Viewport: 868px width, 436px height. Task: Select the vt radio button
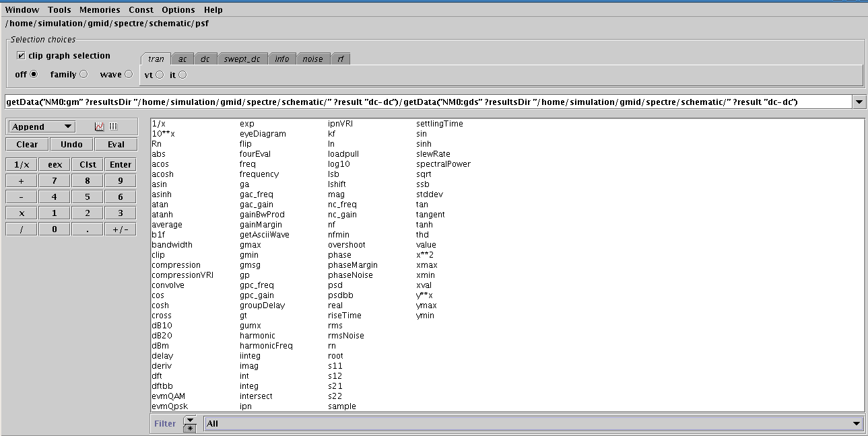160,75
